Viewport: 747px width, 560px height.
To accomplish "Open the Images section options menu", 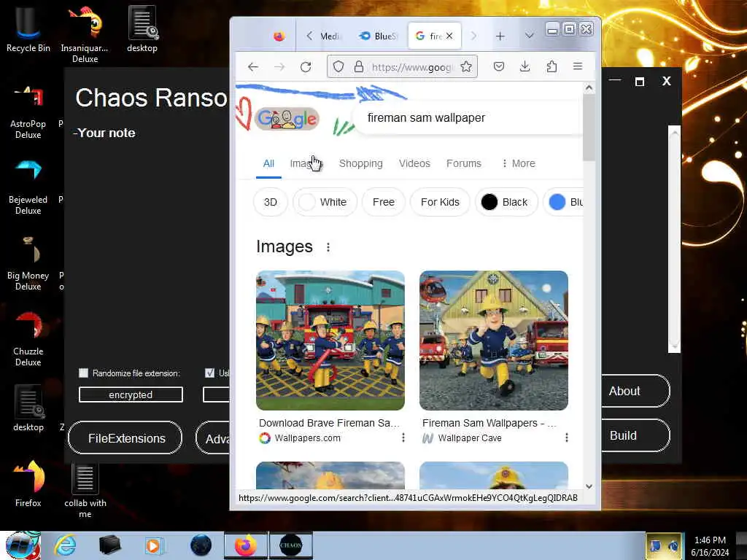I will [x=328, y=247].
